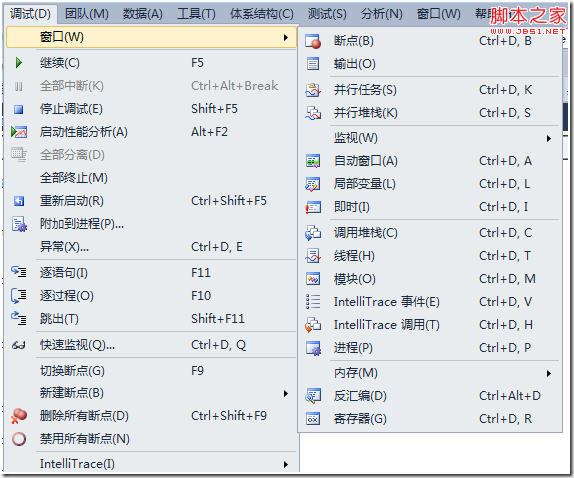574x478 pixels.
Task: Open the 分析(N) menu
Action: tap(382, 14)
